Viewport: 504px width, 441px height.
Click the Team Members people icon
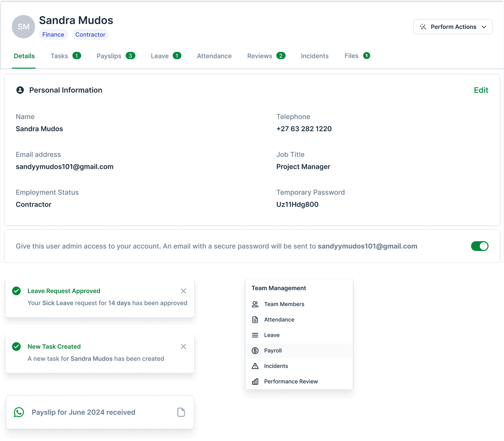point(255,304)
